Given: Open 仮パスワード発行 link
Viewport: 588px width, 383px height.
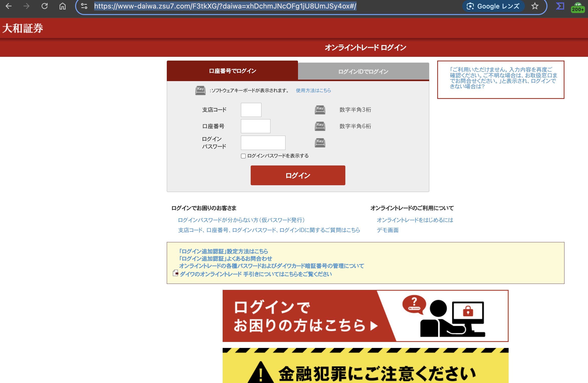Looking at the screenshot, I should (241, 220).
